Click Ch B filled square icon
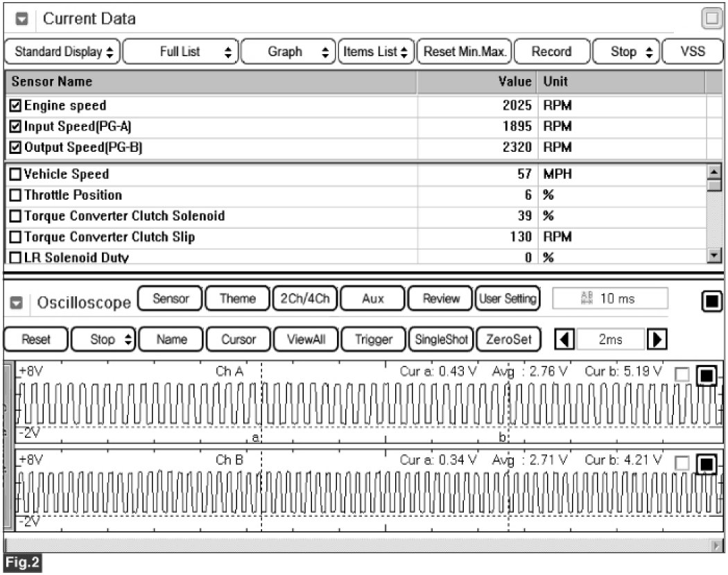This screenshot has width=728, height=575. [706, 464]
